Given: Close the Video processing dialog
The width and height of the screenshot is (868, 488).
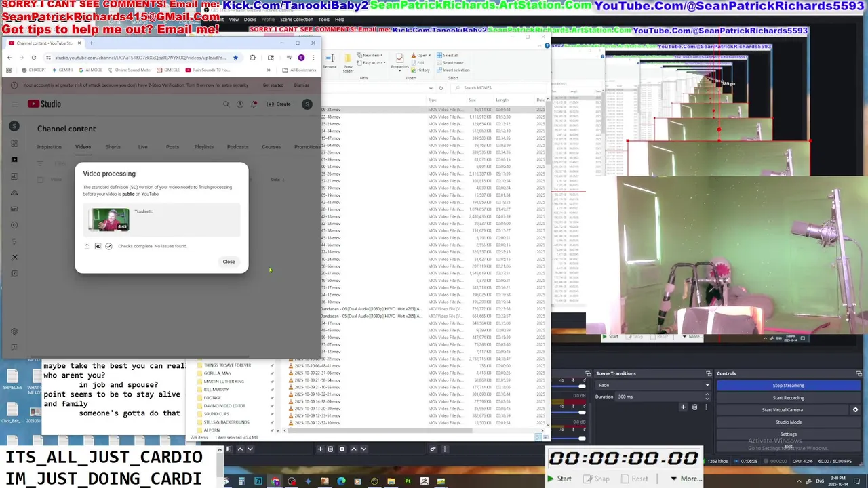Looking at the screenshot, I should tap(229, 262).
